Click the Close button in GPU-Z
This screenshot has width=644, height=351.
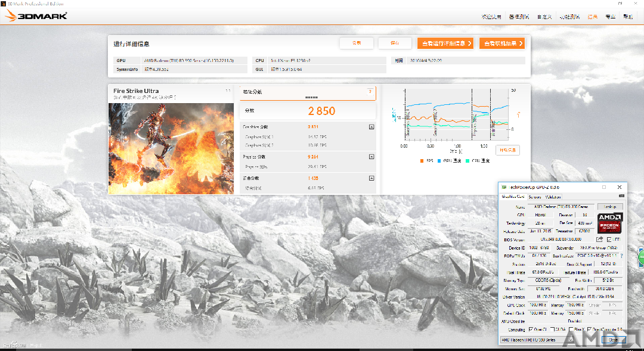tap(613, 340)
